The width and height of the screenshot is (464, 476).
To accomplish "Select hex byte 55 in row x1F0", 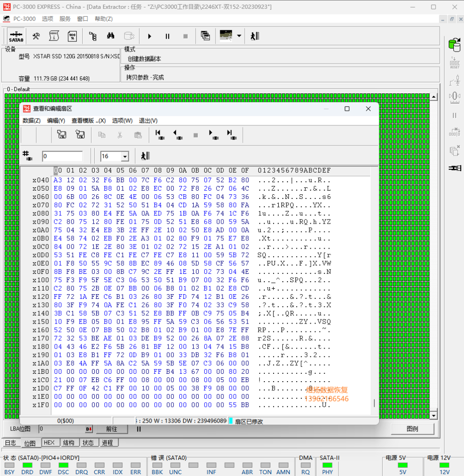I will 233,405.
